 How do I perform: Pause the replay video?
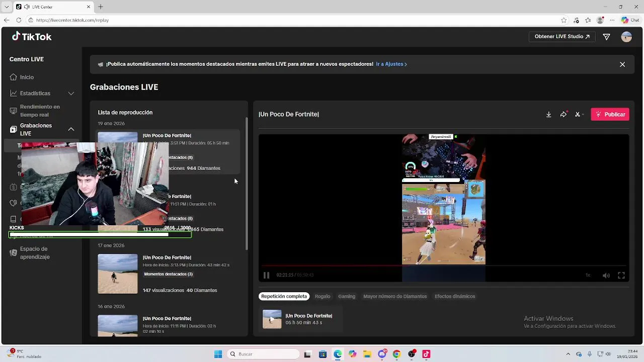click(x=266, y=275)
